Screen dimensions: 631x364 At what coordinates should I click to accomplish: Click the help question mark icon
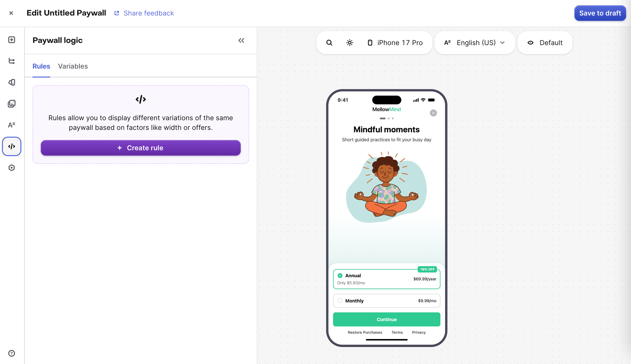click(11, 353)
